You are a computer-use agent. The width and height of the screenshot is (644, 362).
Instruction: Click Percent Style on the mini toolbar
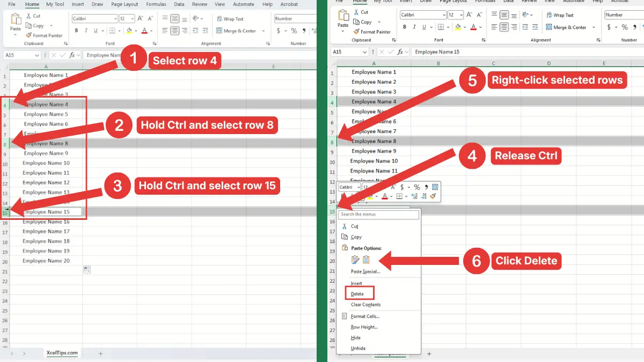point(417,187)
